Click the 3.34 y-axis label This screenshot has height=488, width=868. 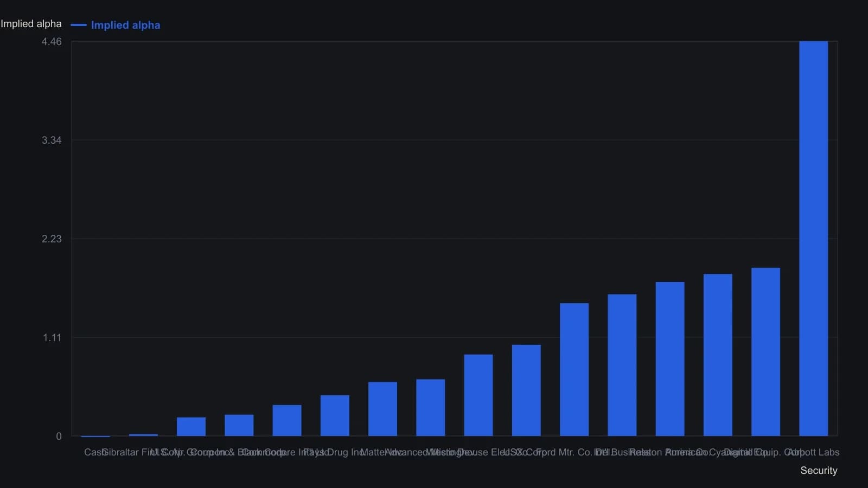point(52,140)
